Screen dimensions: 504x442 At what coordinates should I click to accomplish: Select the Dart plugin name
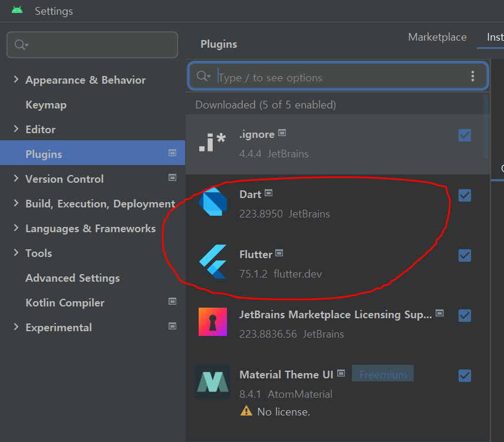coord(250,194)
